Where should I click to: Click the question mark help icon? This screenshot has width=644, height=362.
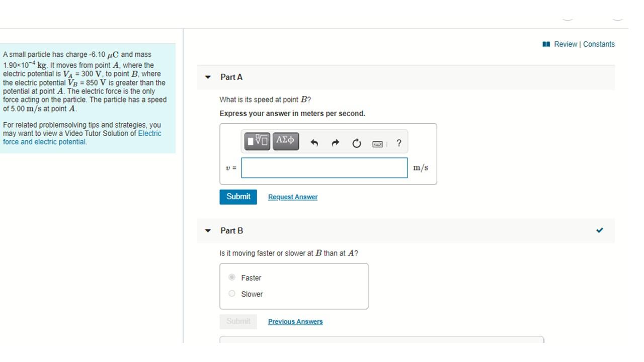click(x=399, y=143)
